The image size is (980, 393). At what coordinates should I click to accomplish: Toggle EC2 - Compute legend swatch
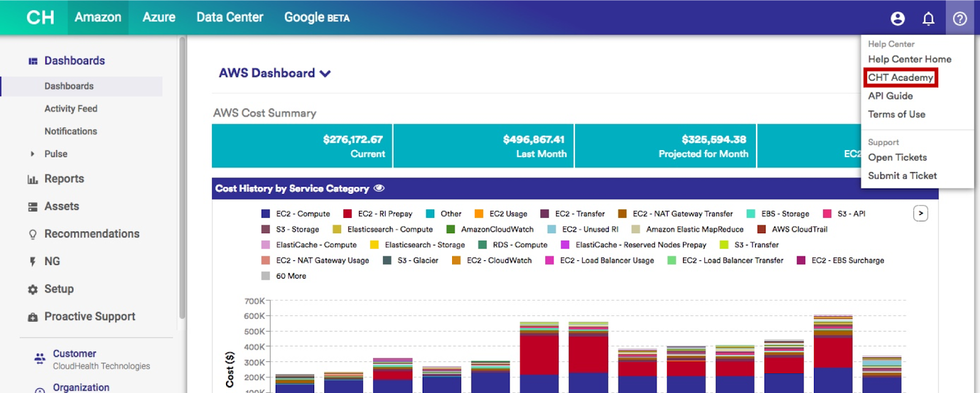266,214
